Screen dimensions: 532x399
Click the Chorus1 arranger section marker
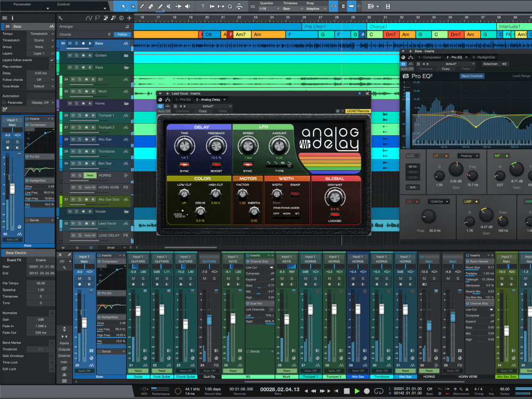point(431,27)
